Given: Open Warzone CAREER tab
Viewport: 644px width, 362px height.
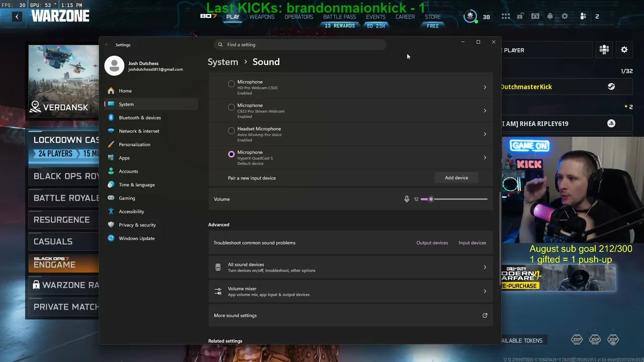Looking at the screenshot, I should click(x=405, y=17).
